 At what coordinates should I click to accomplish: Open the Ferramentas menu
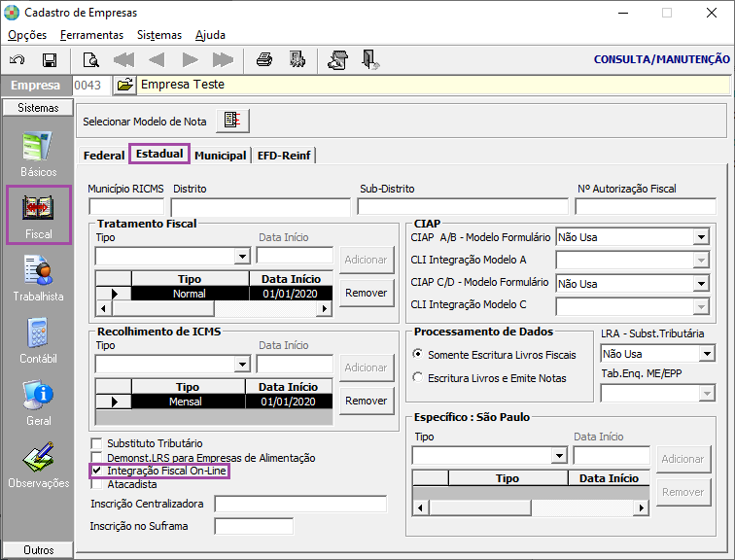pyautogui.click(x=91, y=34)
